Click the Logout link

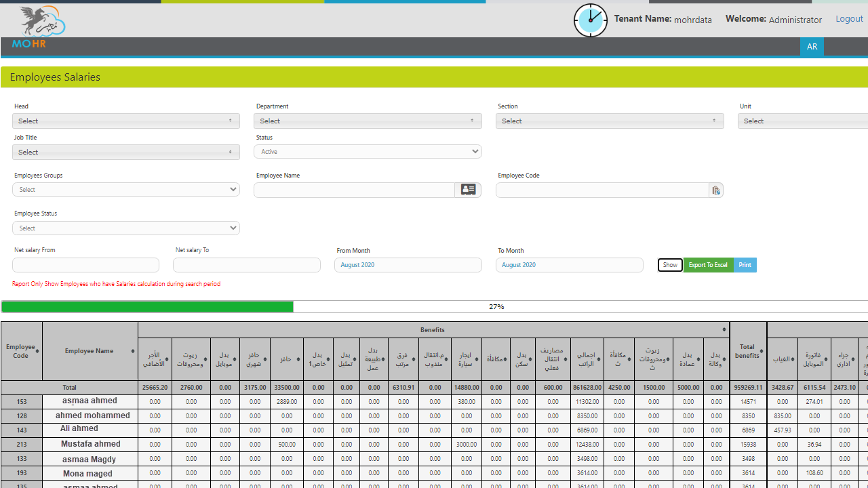tap(849, 19)
